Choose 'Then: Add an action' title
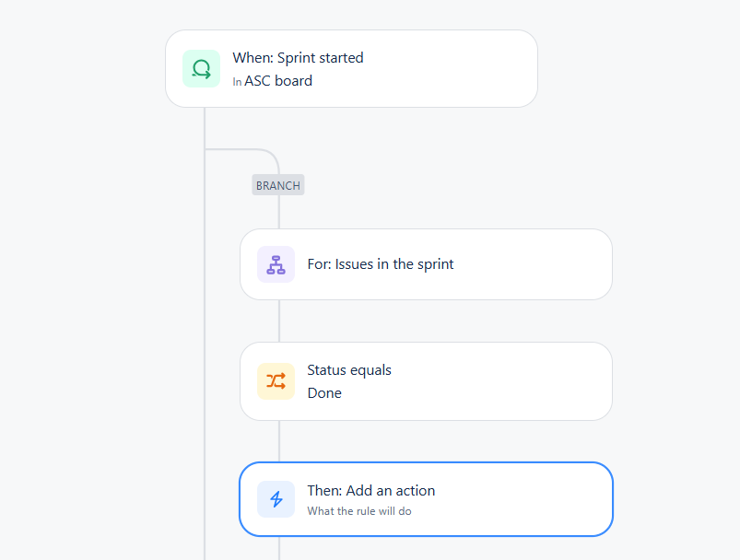The height and width of the screenshot is (560, 740). point(371,491)
